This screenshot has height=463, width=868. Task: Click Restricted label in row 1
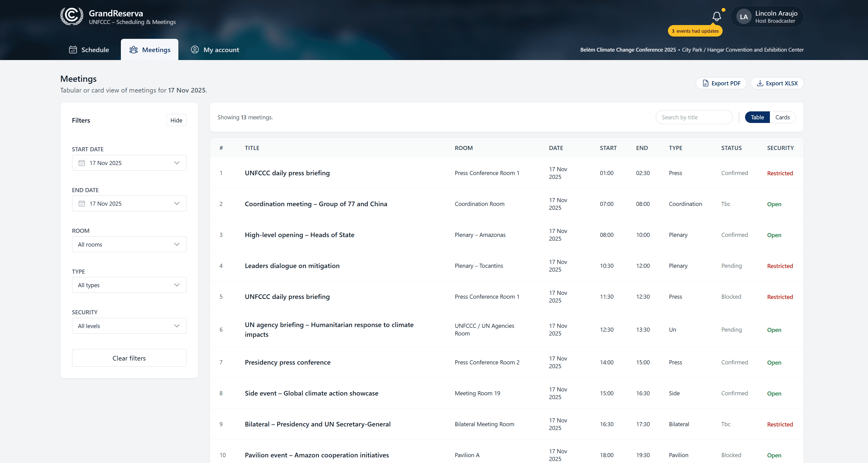click(x=780, y=173)
